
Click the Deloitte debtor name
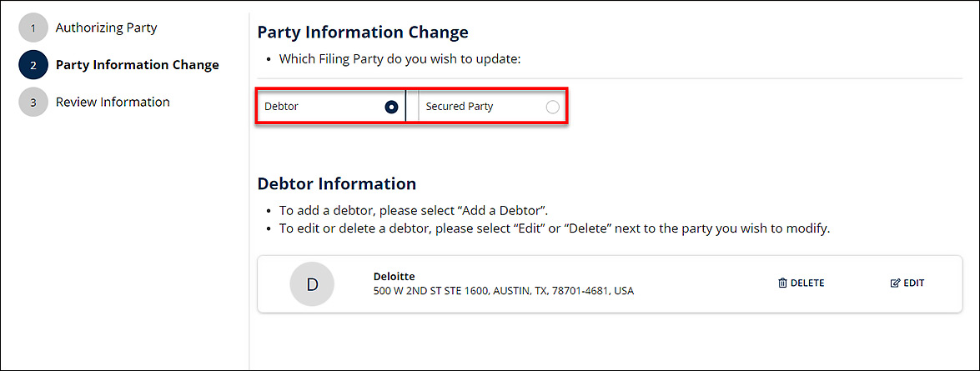(x=394, y=276)
